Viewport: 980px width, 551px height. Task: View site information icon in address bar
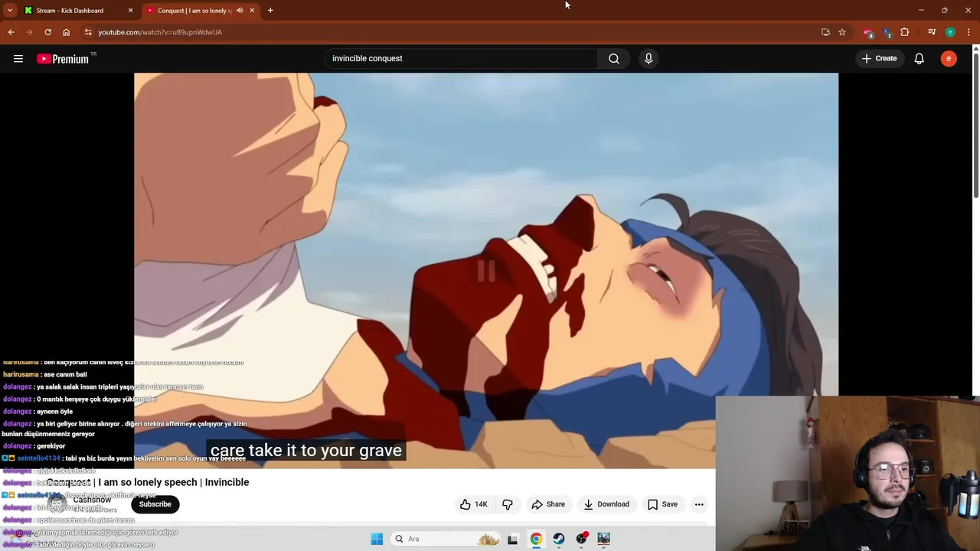click(88, 32)
